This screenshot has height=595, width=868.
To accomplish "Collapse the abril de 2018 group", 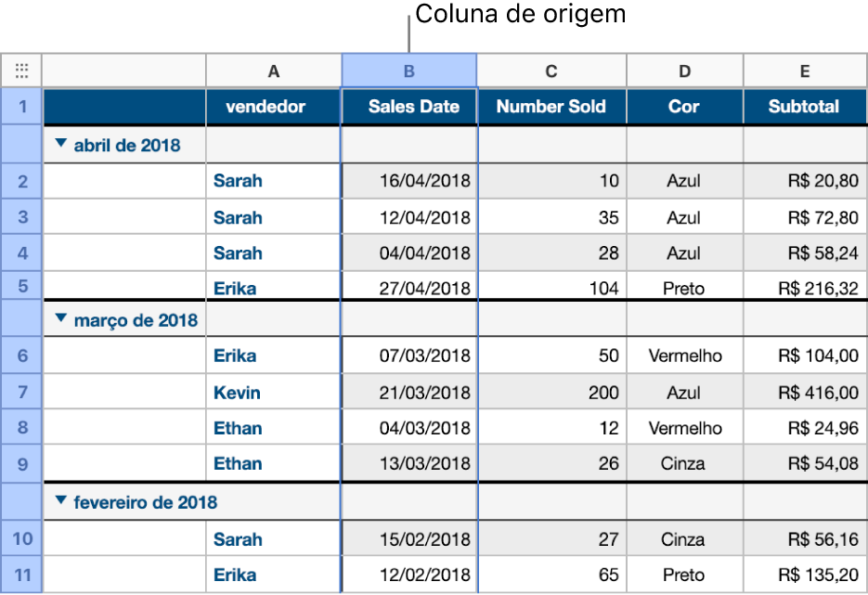I will point(60,145).
